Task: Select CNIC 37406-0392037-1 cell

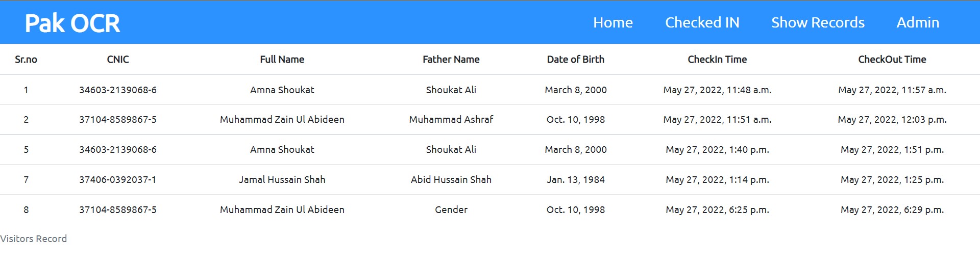Action: click(x=118, y=179)
